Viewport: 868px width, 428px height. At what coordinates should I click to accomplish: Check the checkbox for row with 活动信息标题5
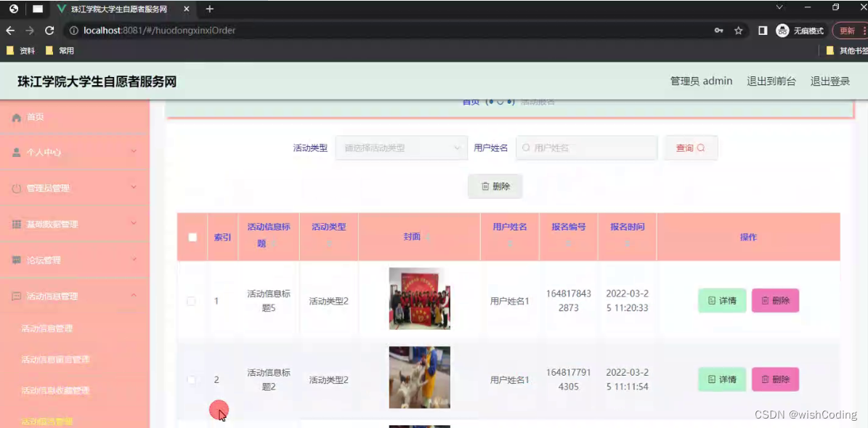[191, 300]
